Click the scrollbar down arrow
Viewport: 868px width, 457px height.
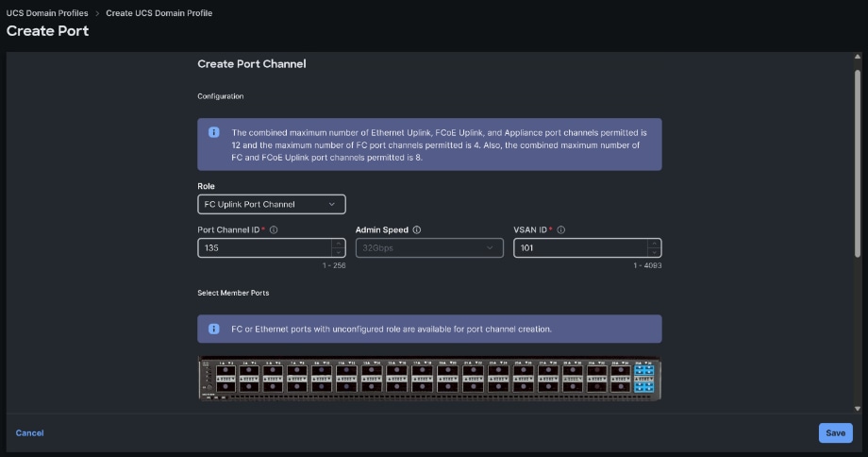pyautogui.click(x=858, y=409)
